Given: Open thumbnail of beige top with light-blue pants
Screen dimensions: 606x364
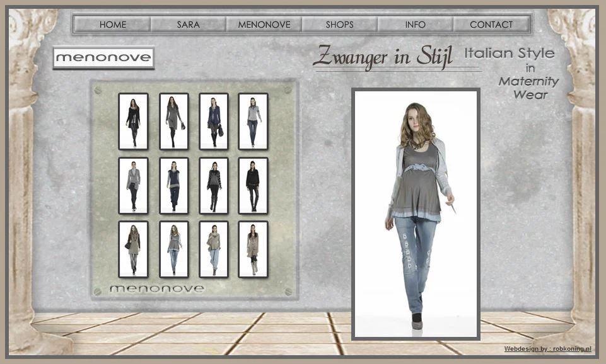Looking at the screenshot, I should 214,249.
